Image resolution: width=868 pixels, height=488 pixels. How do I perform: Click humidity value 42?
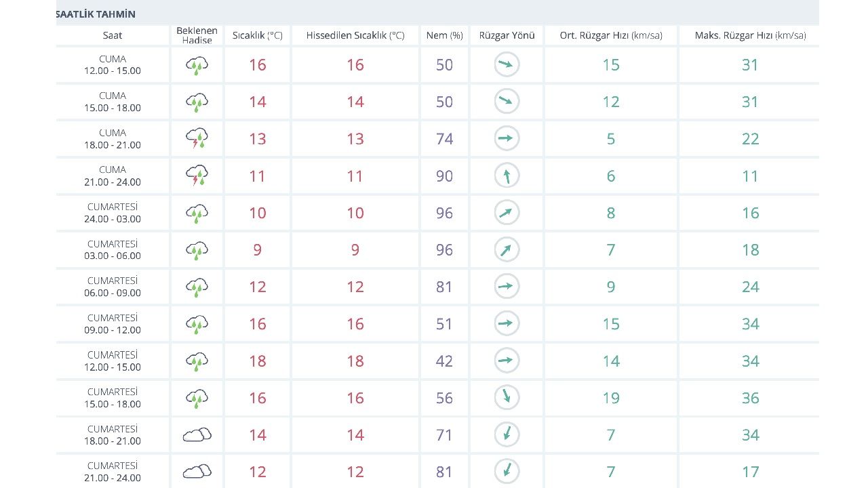444,361
